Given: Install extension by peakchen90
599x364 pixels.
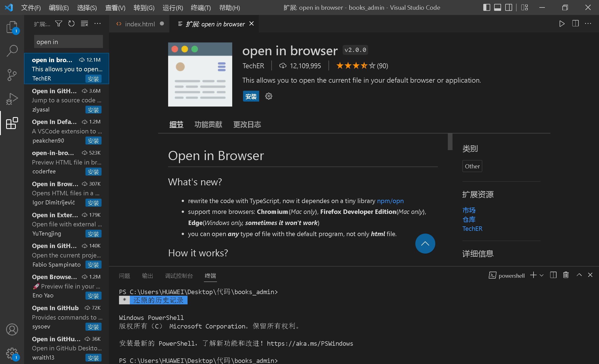Looking at the screenshot, I should (93, 141).
